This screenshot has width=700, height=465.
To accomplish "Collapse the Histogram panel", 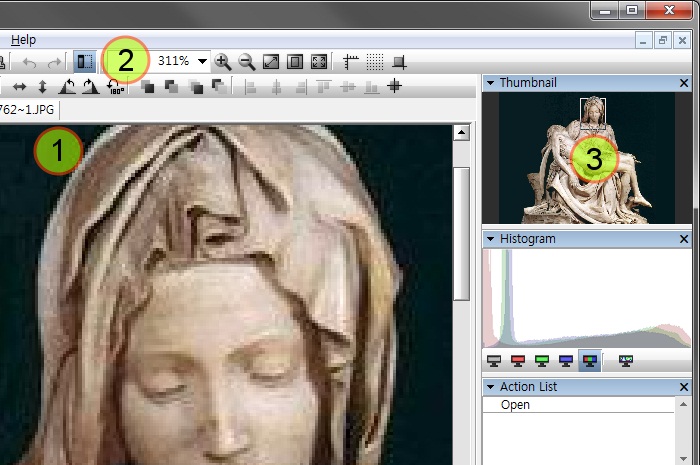I will pos(490,239).
